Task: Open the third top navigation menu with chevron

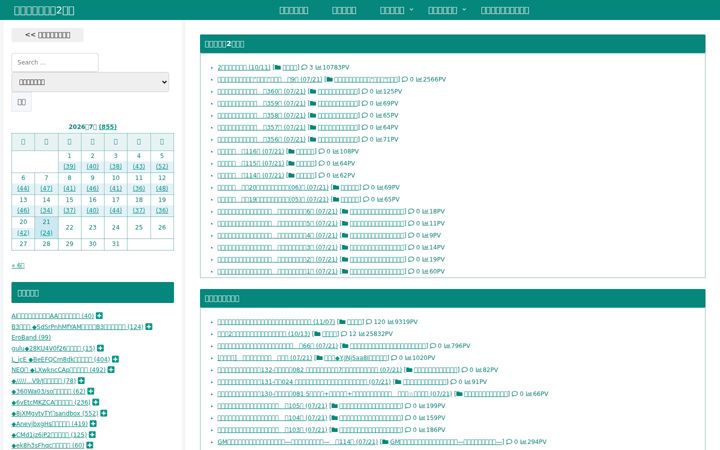Action: (x=396, y=10)
